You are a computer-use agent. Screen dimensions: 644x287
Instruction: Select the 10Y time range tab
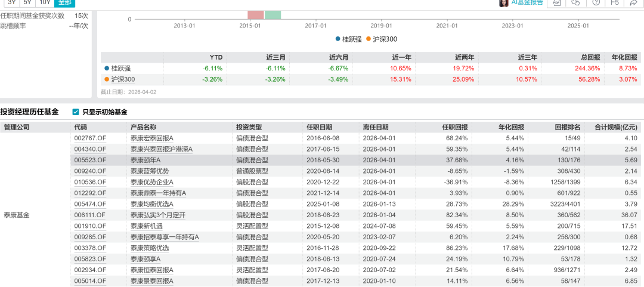45,2
